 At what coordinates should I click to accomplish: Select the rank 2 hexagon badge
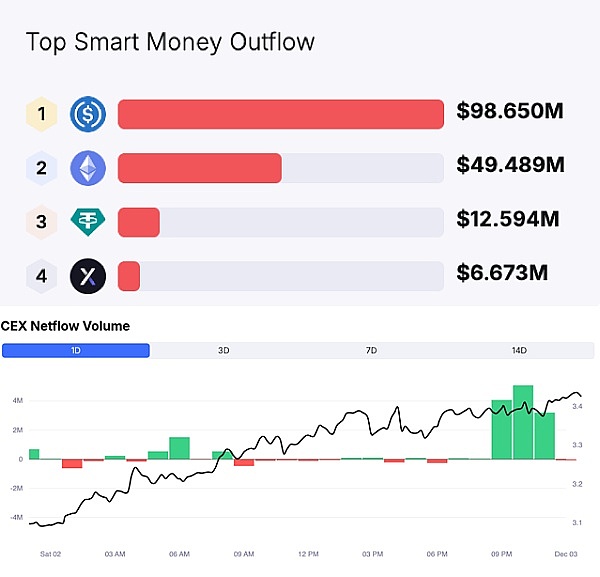(x=41, y=168)
